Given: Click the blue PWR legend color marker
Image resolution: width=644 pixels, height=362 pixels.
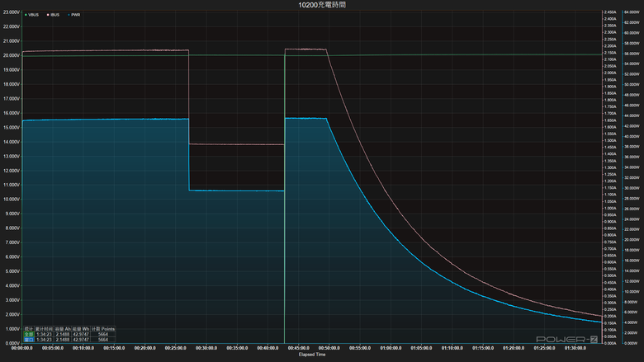Looking at the screenshot, I should pyautogui.click(x=69, y=15).
